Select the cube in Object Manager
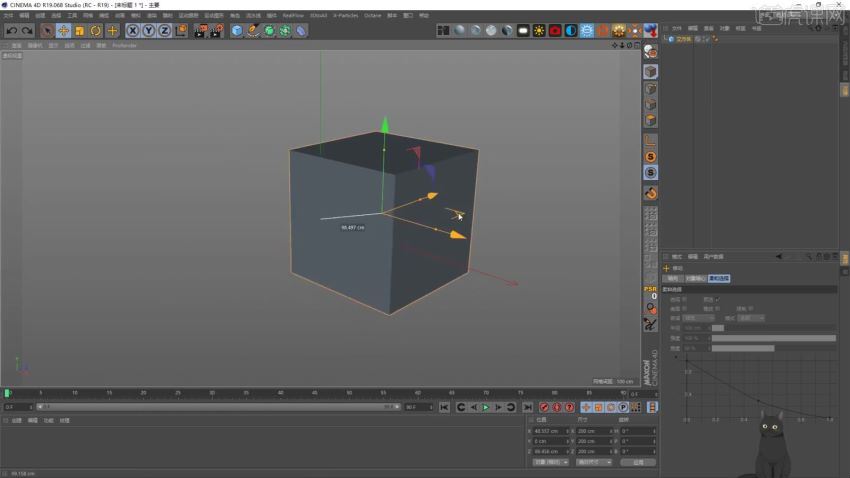The width and height of the screenshot is (850, 478). coord(683,39)
